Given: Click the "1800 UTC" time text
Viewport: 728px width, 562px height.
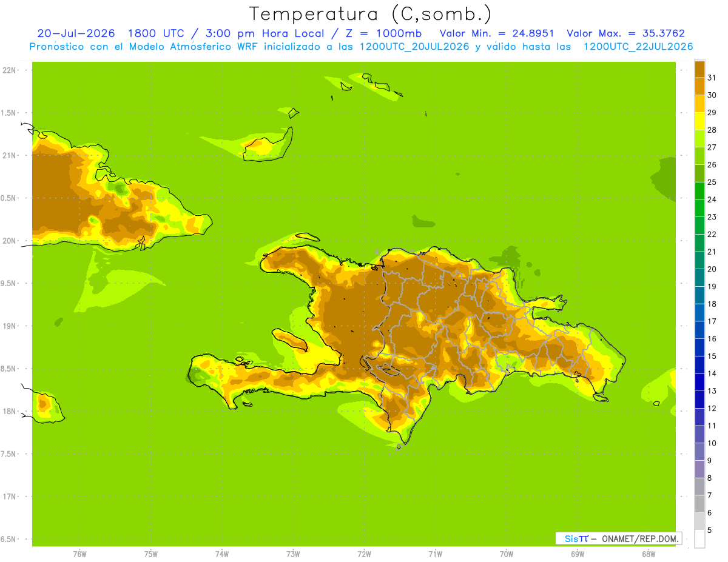Looking at the screenshot, I should [157, 33].
